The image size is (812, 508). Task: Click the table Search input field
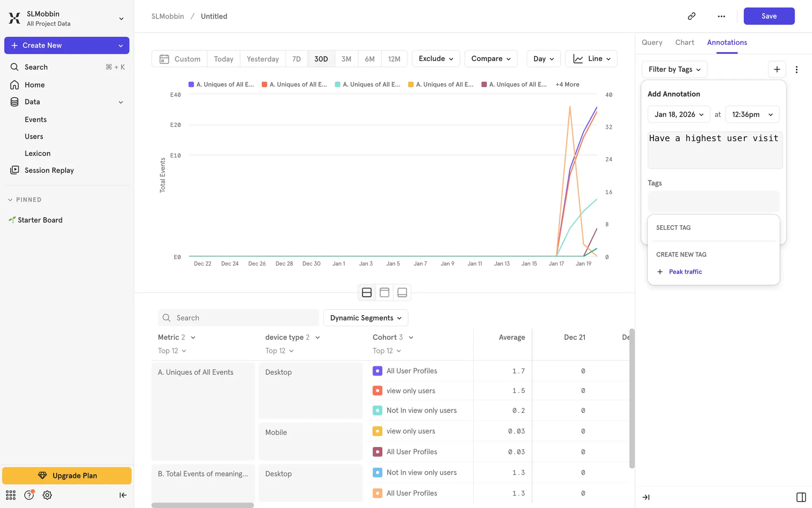coord(239,318)
